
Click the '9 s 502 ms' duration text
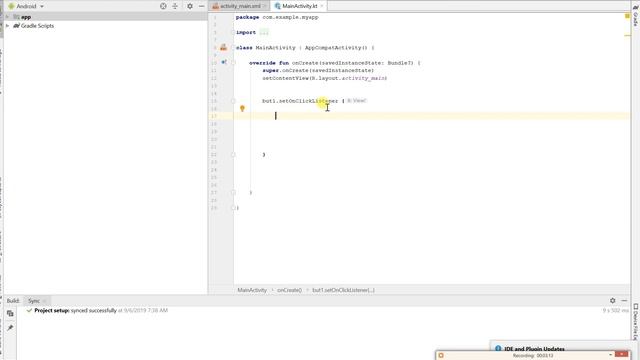click(x=616, y=311)
